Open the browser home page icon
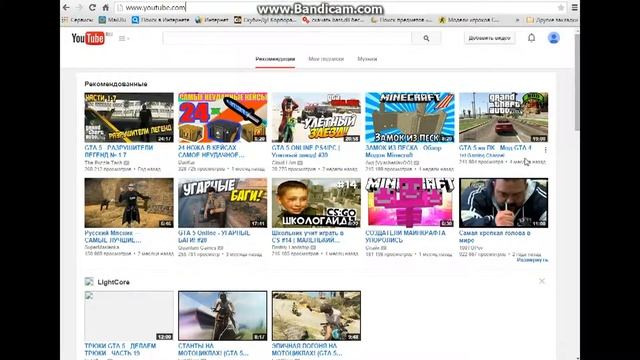Screen dimensions: 640x360 [105, 7]
